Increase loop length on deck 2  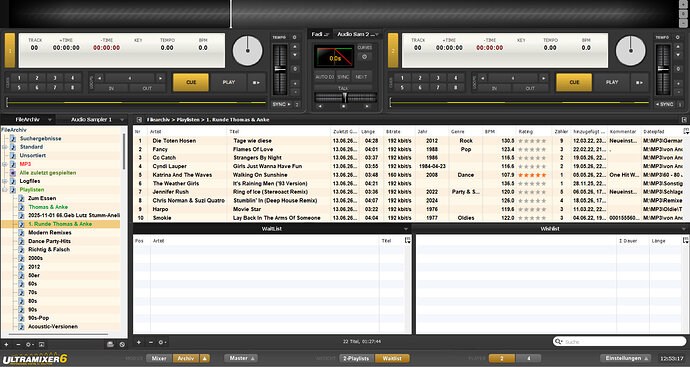[543, 78]
